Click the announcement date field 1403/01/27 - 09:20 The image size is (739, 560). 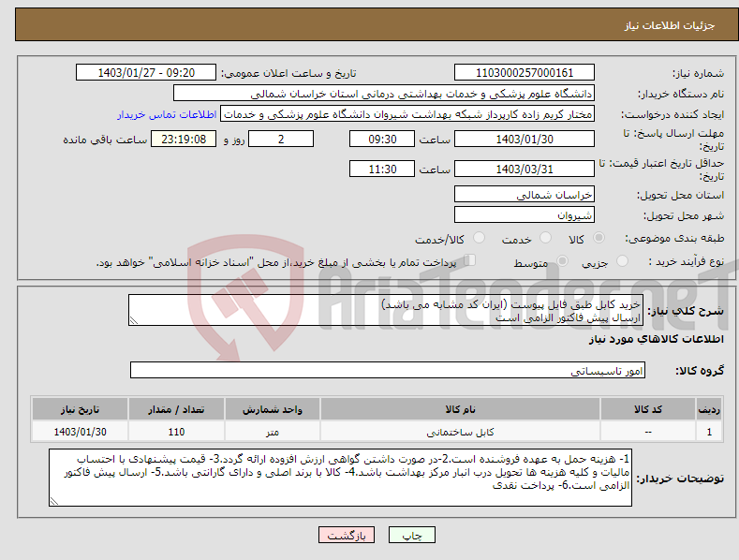point(146,73)
